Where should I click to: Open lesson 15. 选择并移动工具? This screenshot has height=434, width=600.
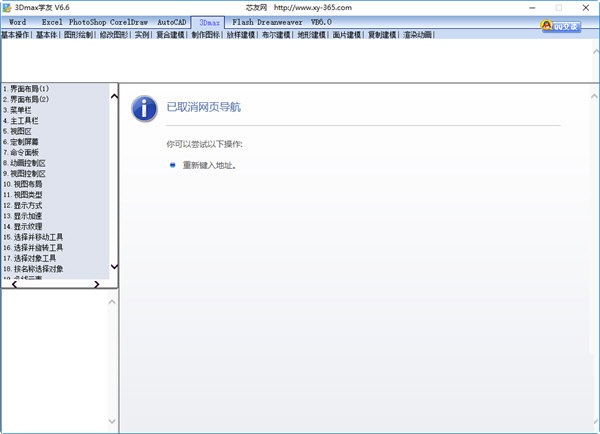[33, 237]
